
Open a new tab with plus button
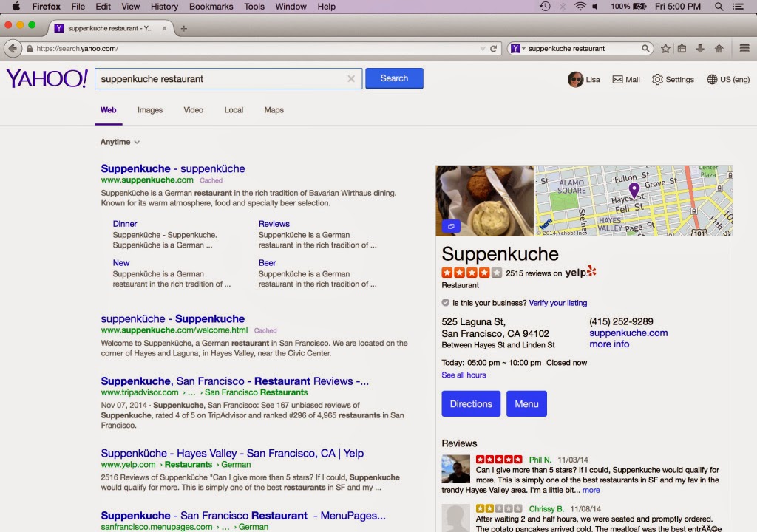[x=183, y=29]
